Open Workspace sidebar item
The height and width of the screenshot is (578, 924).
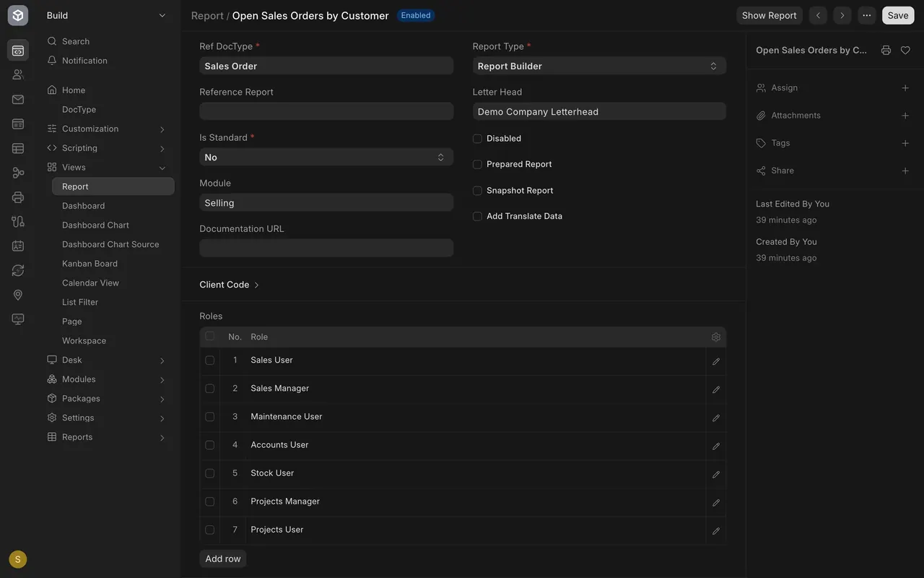coord(113,341)
